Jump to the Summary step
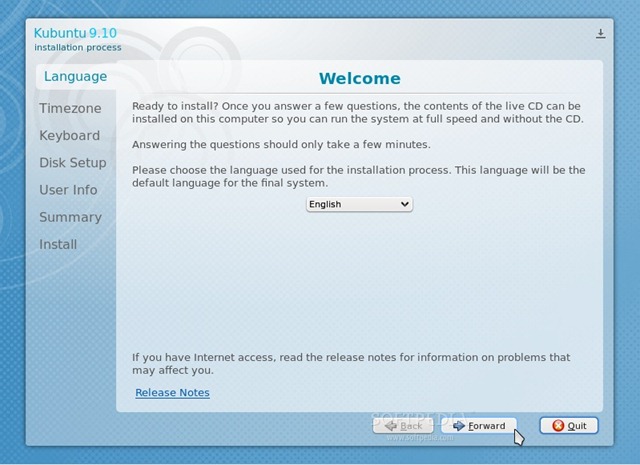The width and height of the screenshot is (640, 465). click(x=70, y=217)
